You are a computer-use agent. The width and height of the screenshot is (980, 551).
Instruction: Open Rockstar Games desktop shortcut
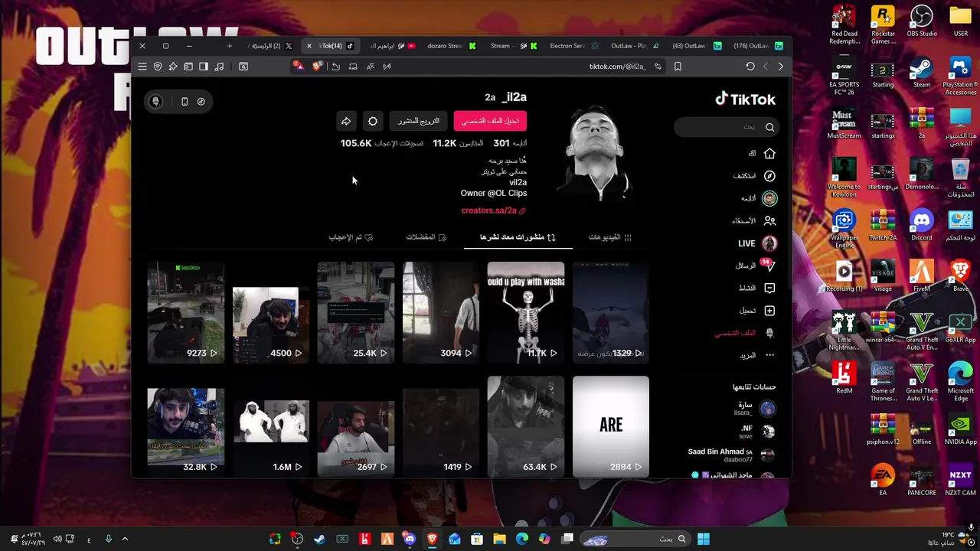click(x=883, y=25)
